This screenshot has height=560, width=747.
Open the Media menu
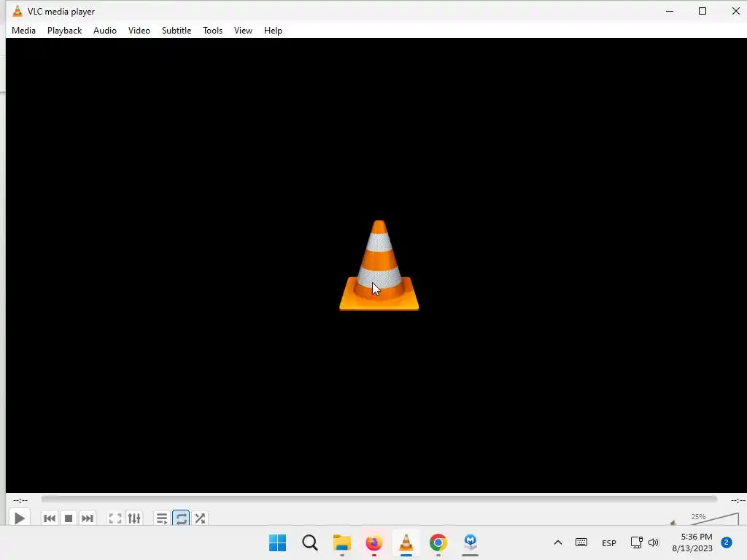[23, 31]
